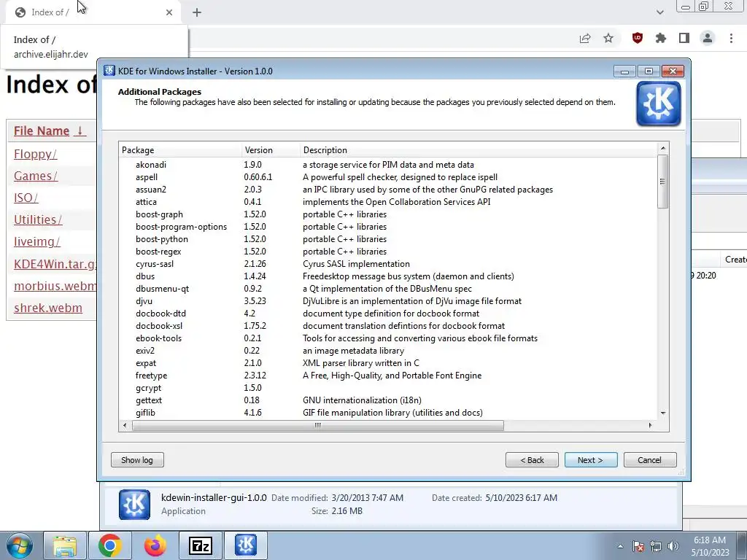747x560 pixels.
Task: Open the Floppy/ folder link
Action: coord(35,155)
